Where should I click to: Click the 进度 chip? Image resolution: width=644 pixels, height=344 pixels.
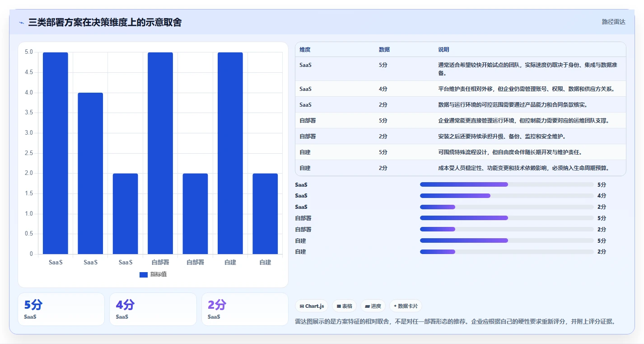point(373,306)
